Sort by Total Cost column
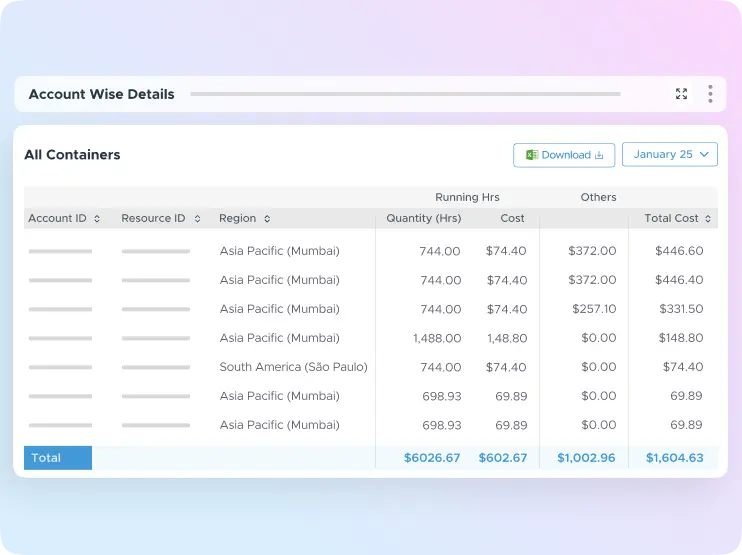Viewport: 742px width, 555px height. point(708,218)
